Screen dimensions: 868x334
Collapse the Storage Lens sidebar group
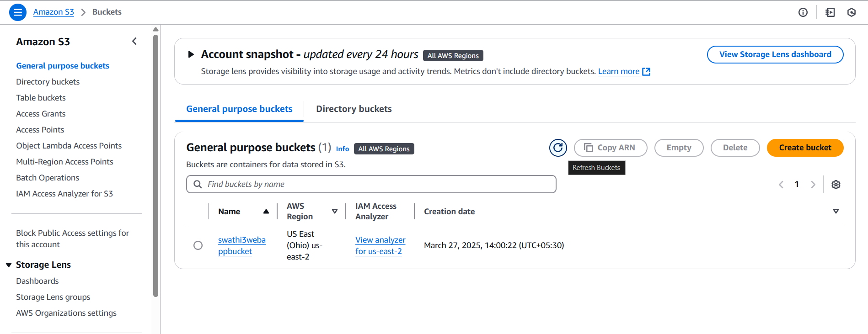pyautogui.click(x=9, y=265)
